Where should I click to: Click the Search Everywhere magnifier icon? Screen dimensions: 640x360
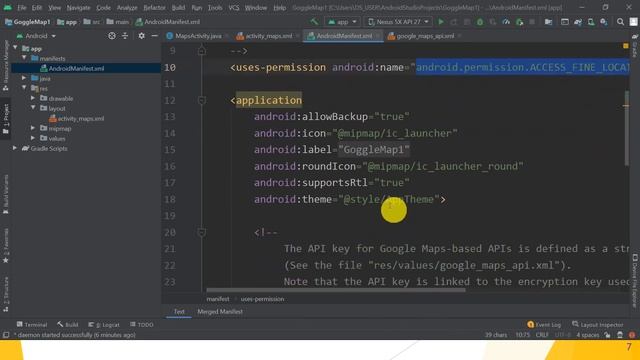620,22
